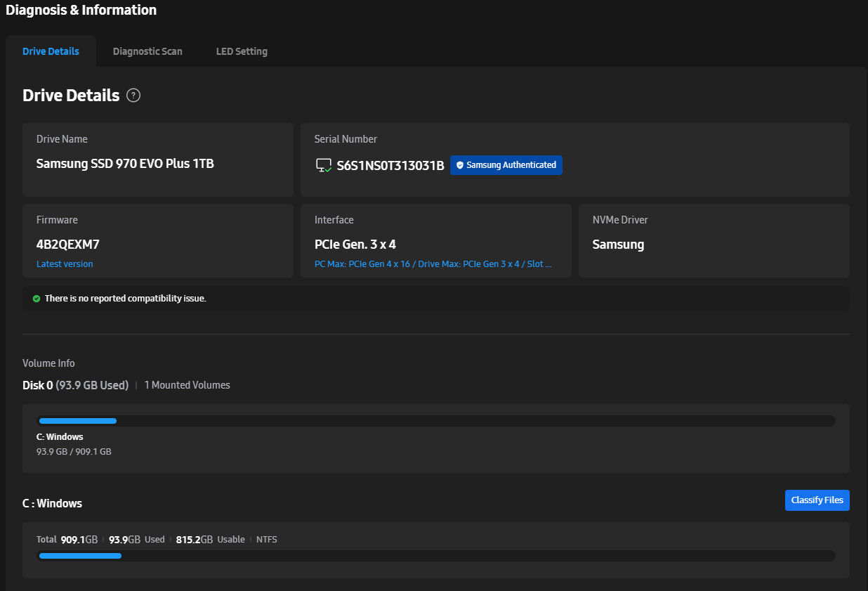Image resolution: width=868 pixels, height=591 pixels.
Task: Click the Samsung SSD 970 EVO Plus drive name
Action: pyautogui.click(x=125, y=164)
